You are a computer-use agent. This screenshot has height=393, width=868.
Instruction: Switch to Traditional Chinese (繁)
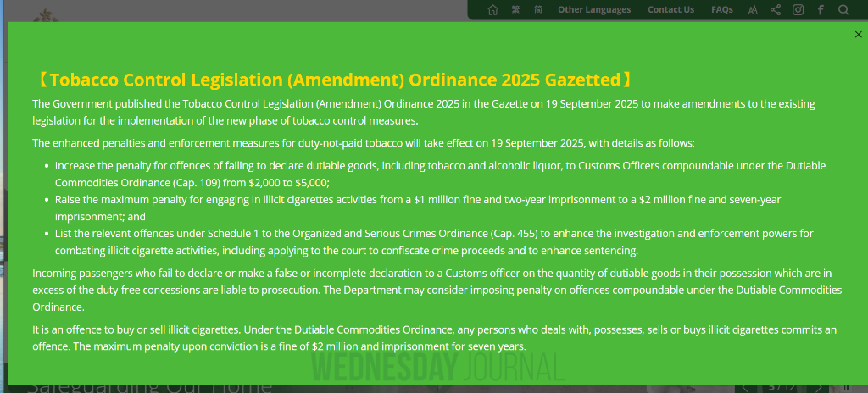click(515, 10)
